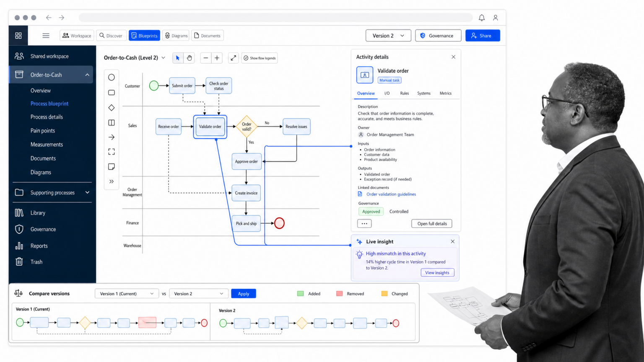Switch to the Rules tab
The height and width of the screenshot is (362, 644).
click(x=404, y=93)
